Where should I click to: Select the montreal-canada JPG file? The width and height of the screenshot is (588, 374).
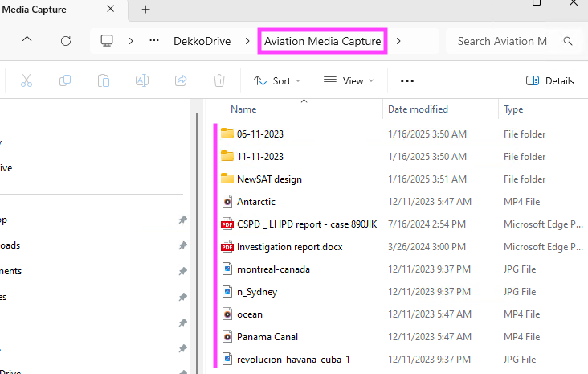273,269
